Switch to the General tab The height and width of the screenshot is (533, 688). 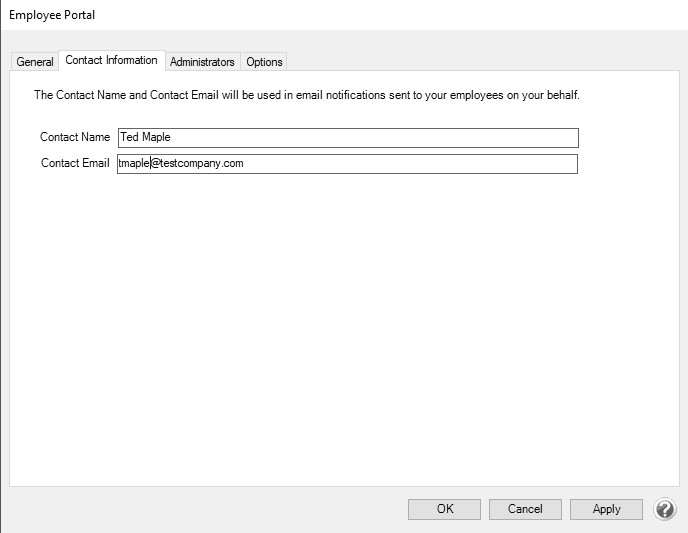pos(35,62)
